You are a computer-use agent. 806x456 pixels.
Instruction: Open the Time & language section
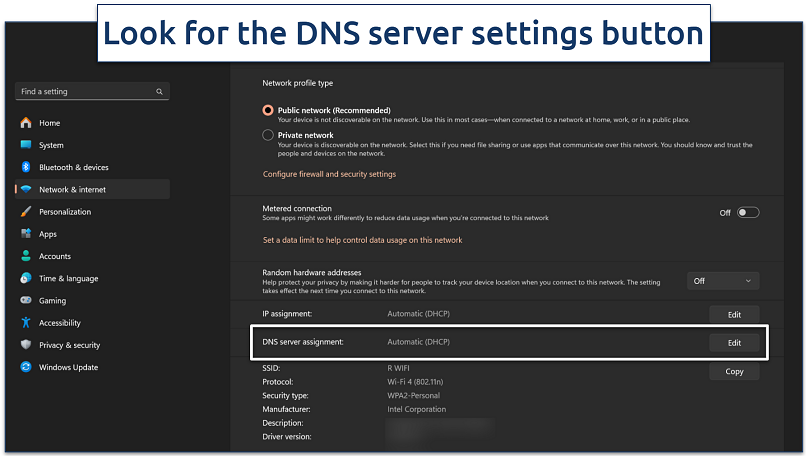point(68,278)
